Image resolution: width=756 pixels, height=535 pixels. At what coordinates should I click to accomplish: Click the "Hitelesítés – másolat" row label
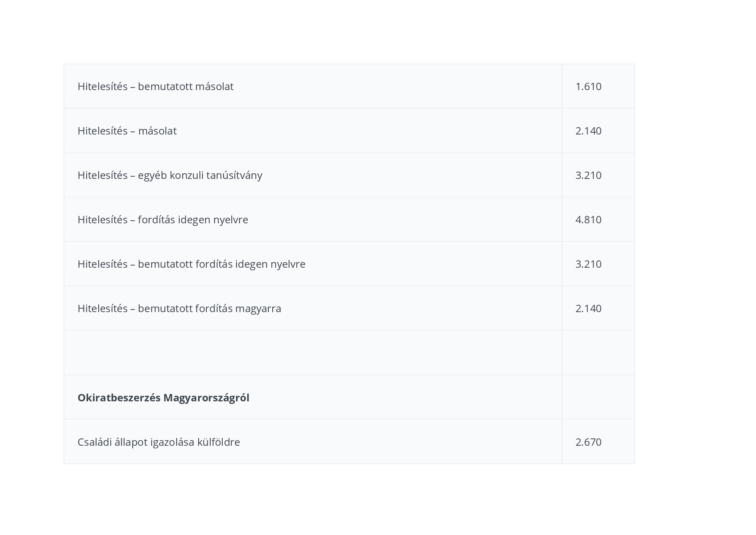(x=127, y=131)
